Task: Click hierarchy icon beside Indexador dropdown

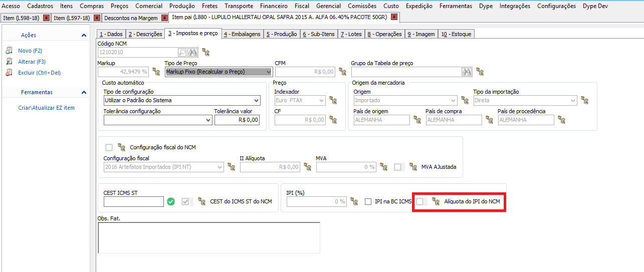Action: tap(333, 100)
